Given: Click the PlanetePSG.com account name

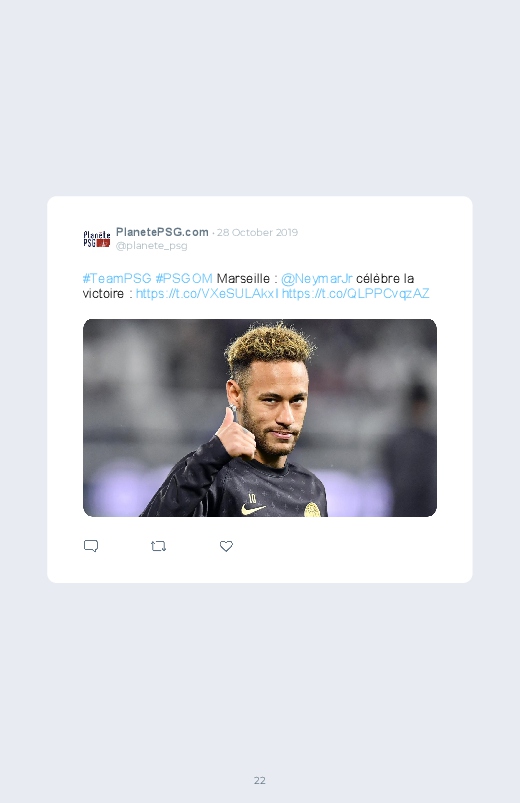Looking at the screenshot, I should 162,232.
